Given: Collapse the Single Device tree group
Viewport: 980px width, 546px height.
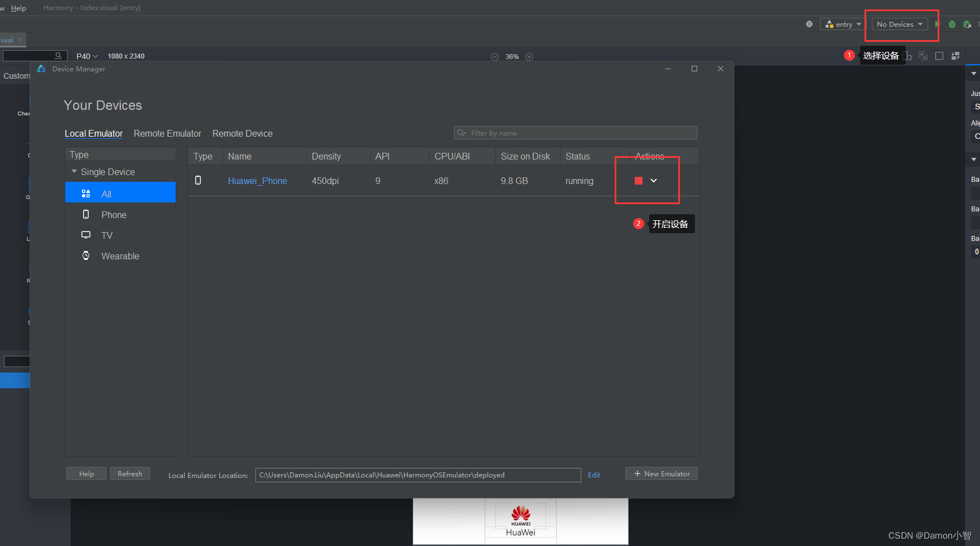Looking at the screenshot, I should point(74,172).
